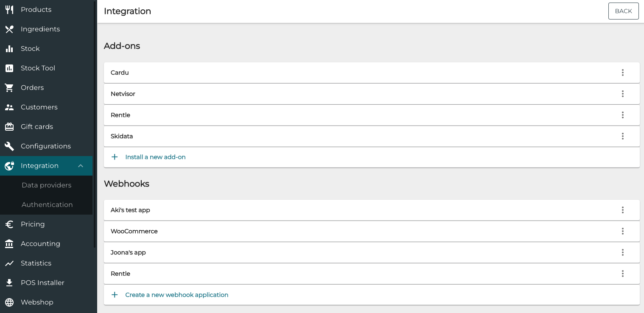Open Gift cards via its gift icon
Screen dimensions: 644x313
pyautogui.click(x=9, y=126)
